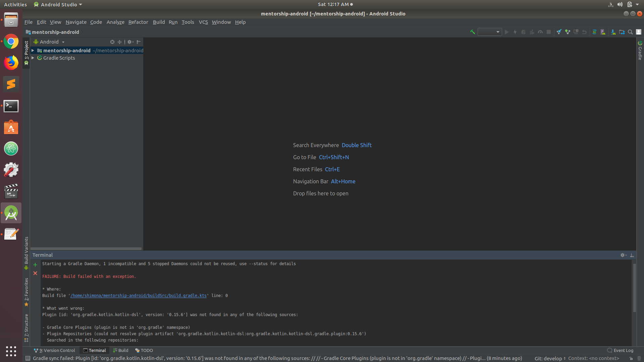Click the Search Everywhere magnifier icon
644x362 pixels.
click(x=630, y=32)
